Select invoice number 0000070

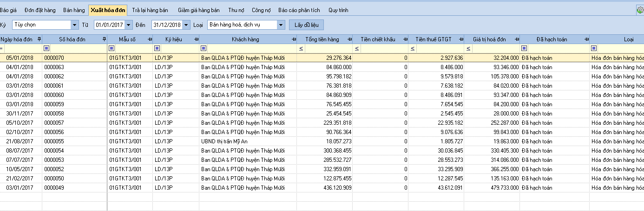pyautogui.click(x=54, y=58)
